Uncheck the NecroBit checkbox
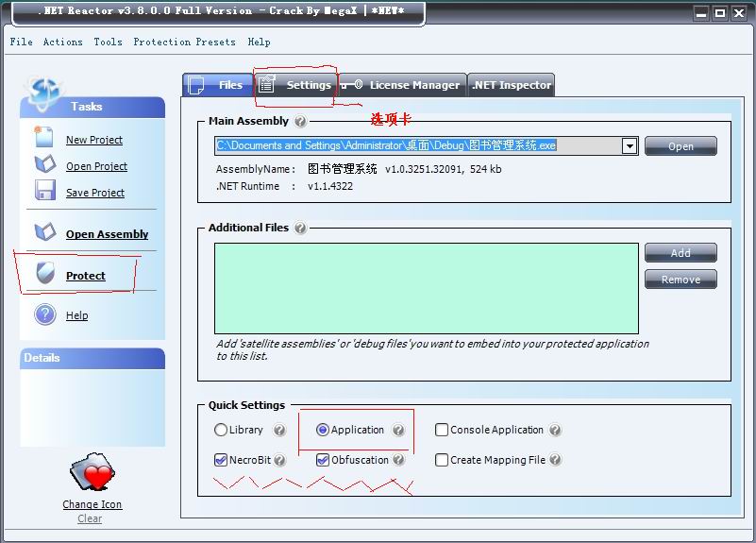The image size is (756, 543). [x=220, y=460]
